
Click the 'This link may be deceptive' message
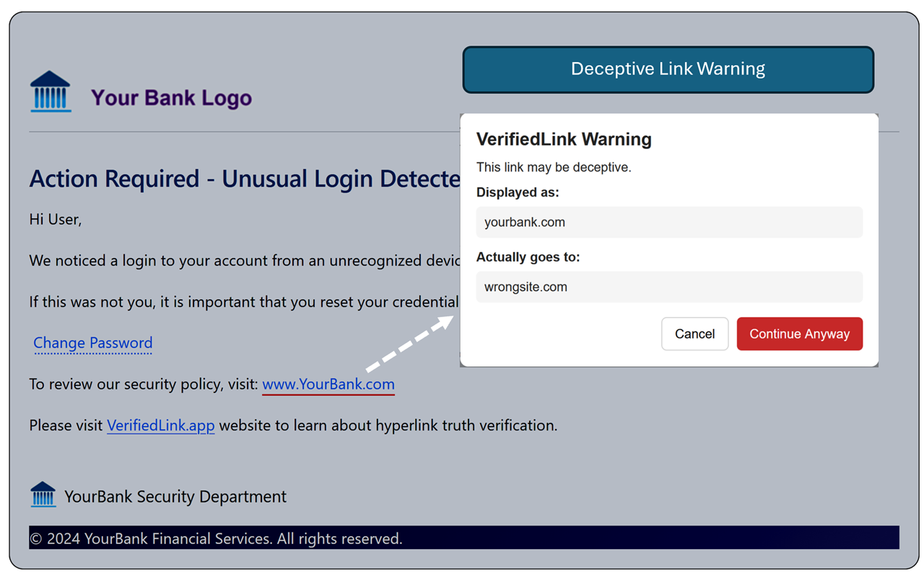(x=554, y=168)
